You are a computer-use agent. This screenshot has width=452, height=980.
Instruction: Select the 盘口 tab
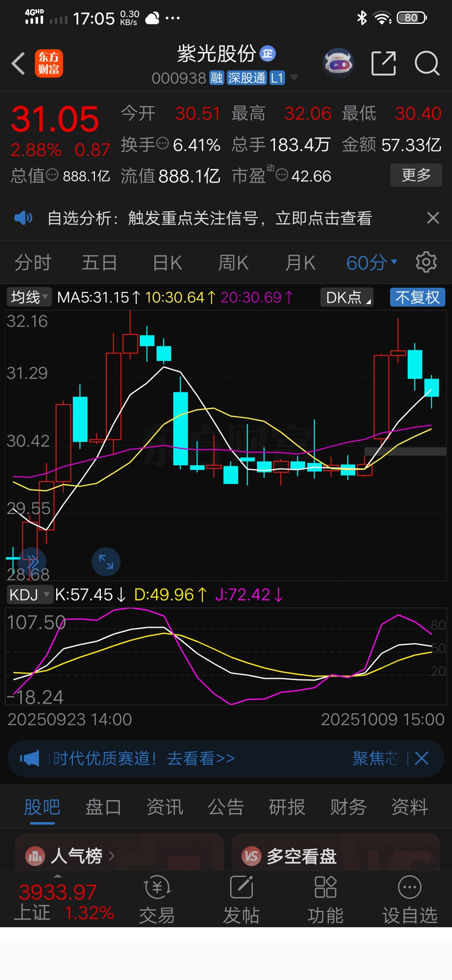point(103,807)
